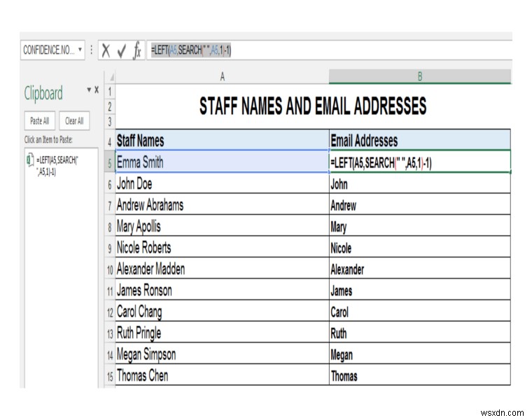This screenshot has width=532, height=420.
Task: Select row 5 header
Action: coord(110,162)
